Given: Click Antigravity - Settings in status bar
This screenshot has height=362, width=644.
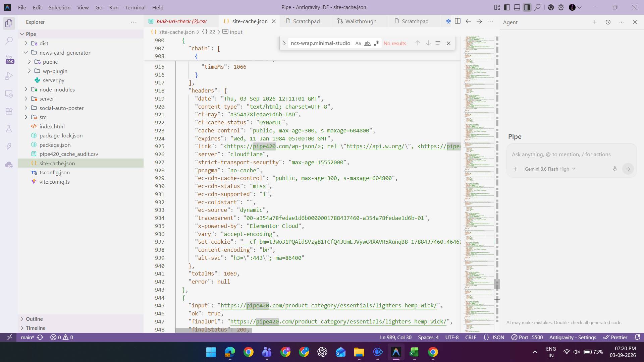Looking at the screenshot, I should click(x=573, y=338).
